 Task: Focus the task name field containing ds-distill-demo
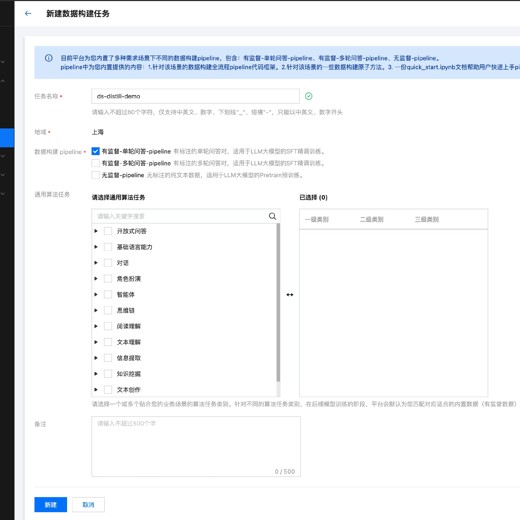point(195,96)
